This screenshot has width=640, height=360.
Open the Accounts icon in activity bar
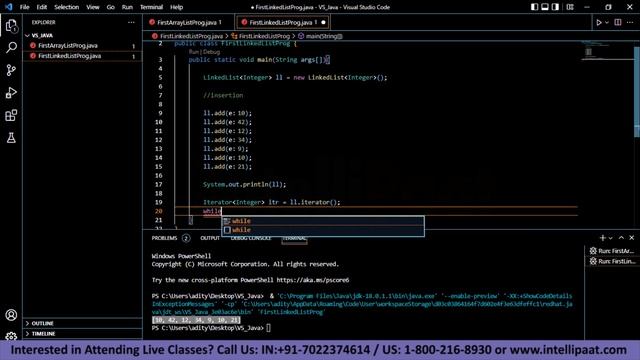coord(11,315)
